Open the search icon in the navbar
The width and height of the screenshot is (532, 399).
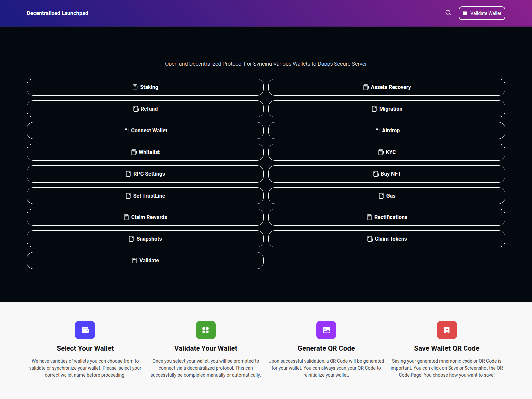tap(448, 13)
